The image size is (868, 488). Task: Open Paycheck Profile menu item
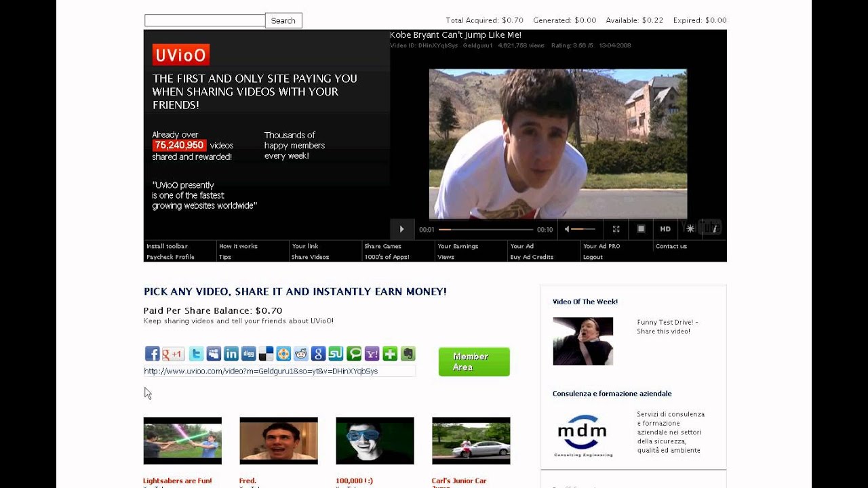pos(170,257)
